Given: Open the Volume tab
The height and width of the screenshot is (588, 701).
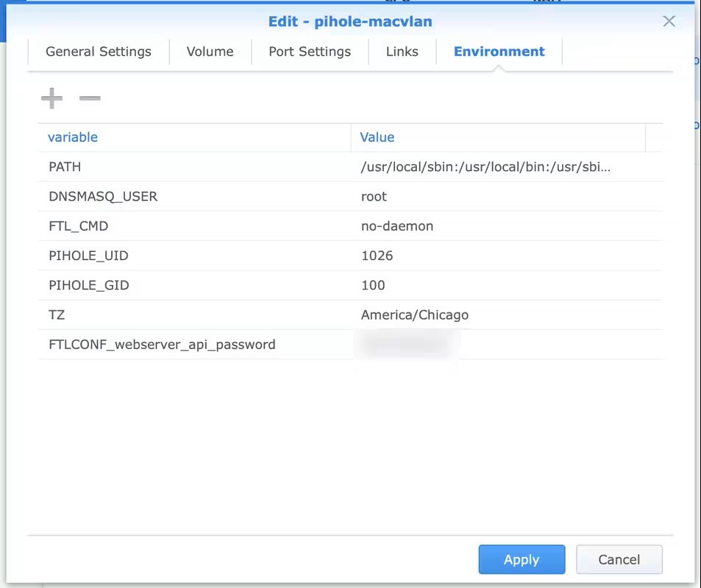Looking at the screenshot, I should (210, 51).
